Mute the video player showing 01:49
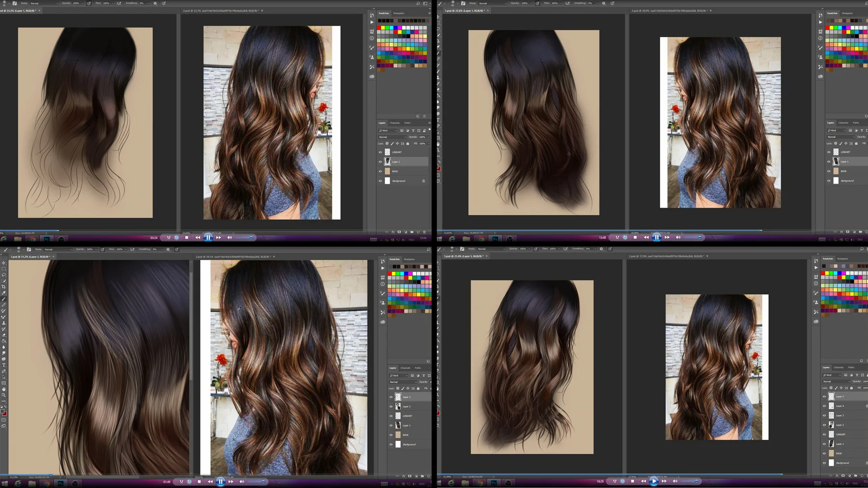The width and height of the screenshot is (868, 488). coord(242,481)
